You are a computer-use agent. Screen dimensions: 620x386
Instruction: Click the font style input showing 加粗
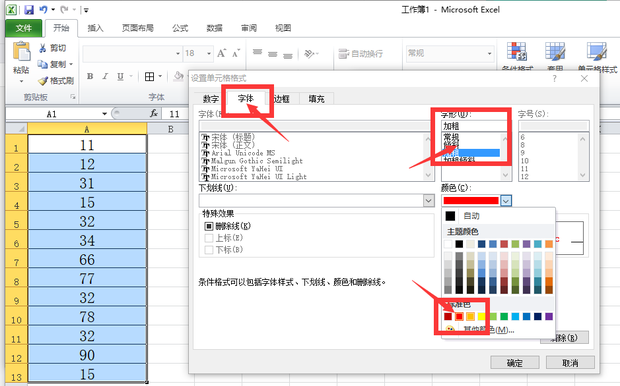pos(476,126)
